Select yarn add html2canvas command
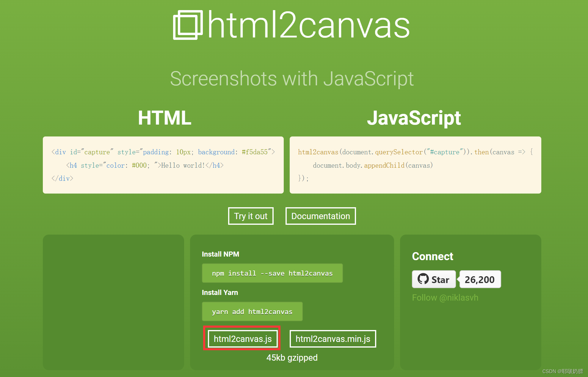This screenshot has height=377, width=588. pos(252,312)
